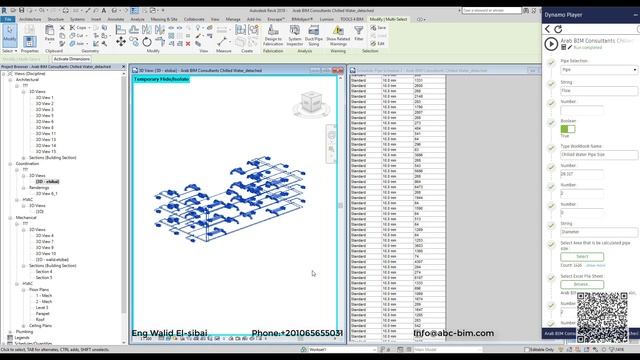The height and width of the screenshot is (360, 640).
Task: Collapse the Architectural tree node
Action: pyautogui.click(x=11, y=80)
